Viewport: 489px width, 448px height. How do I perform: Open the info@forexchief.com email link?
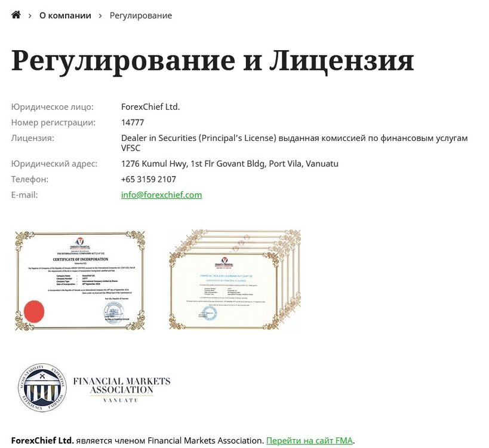click(x=161, y=195)
